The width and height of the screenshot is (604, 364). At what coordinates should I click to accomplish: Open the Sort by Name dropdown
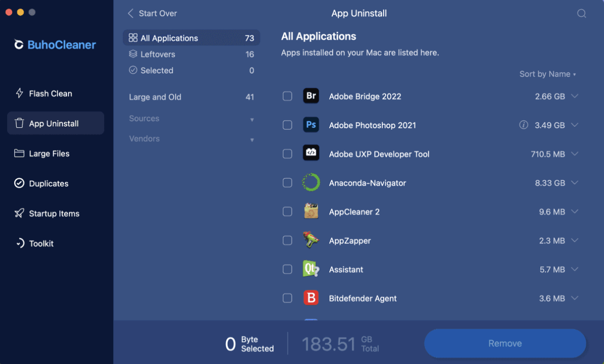point(547,74)
